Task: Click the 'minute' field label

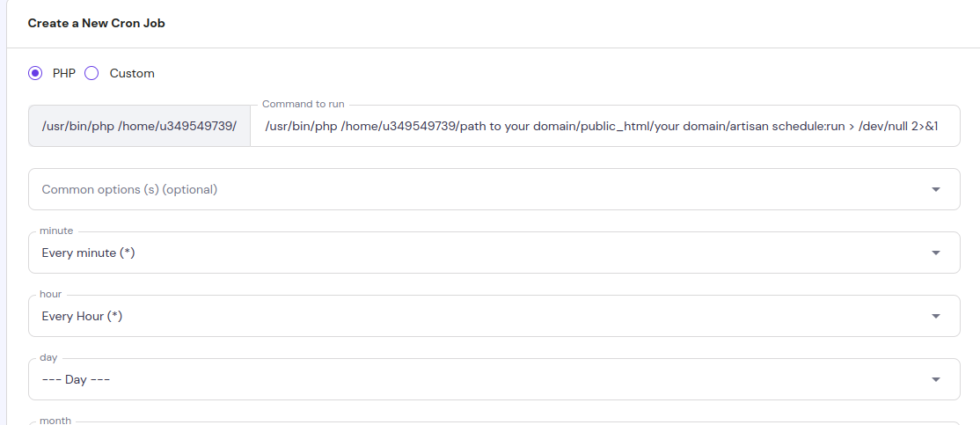Action: pyautogui.click(x=56, y=231)
